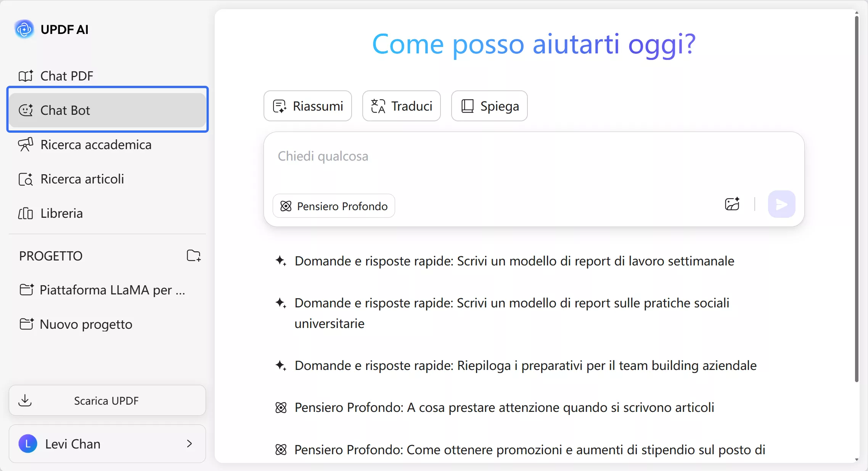The width and height of the screenshot is (868, 471).
Task: Open Ricerca articoli section
Action: coord(82,179)
